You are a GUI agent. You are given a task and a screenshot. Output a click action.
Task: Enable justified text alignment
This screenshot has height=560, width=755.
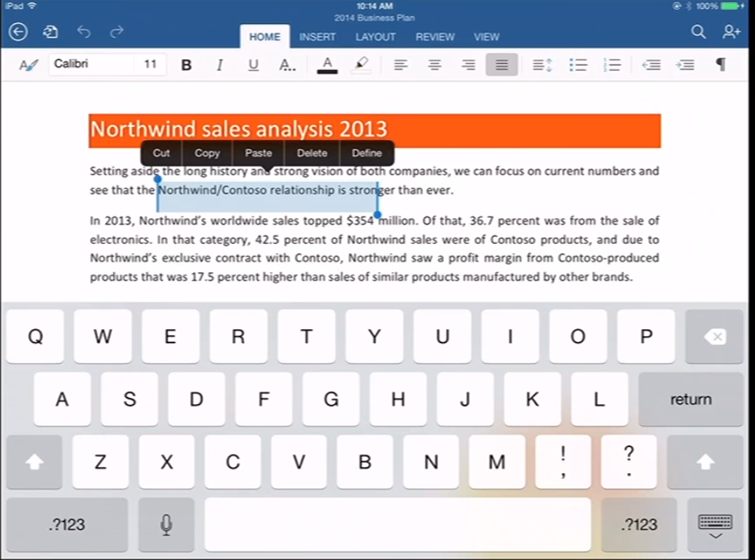[502, 65]
